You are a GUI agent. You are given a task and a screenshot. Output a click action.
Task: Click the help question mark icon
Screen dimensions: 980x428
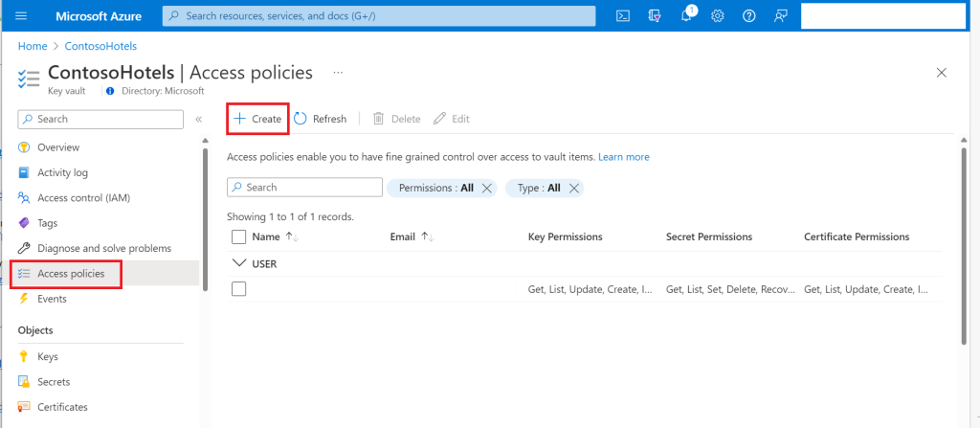[x=749, y=15]
